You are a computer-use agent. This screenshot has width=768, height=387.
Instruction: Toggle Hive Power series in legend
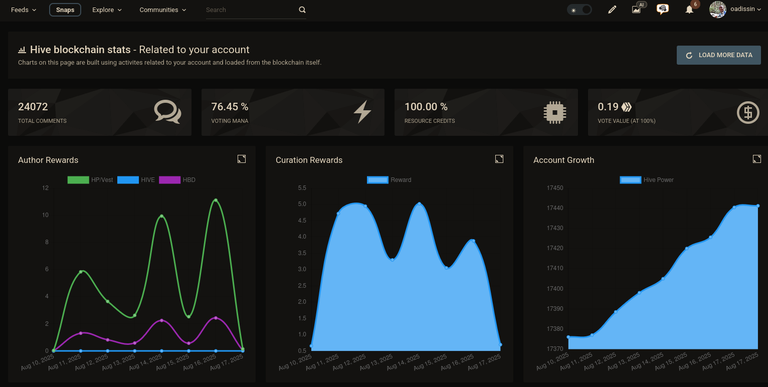point(647,180)
